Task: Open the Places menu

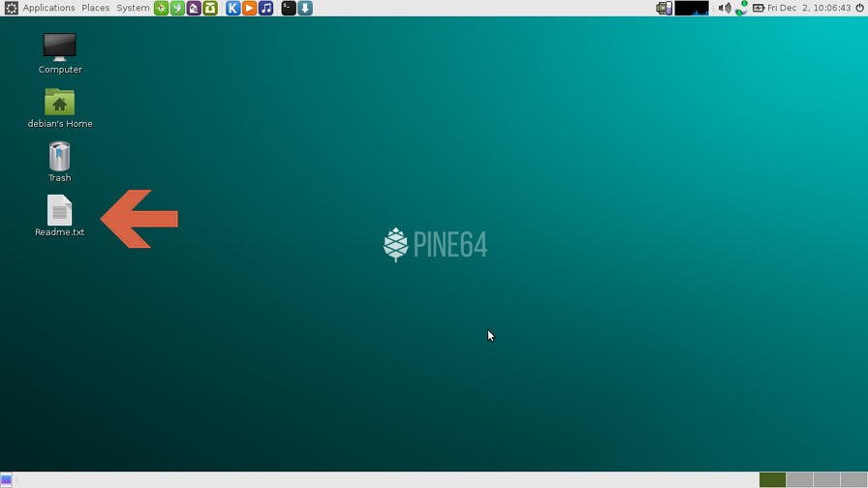Action: coord(96,8)
